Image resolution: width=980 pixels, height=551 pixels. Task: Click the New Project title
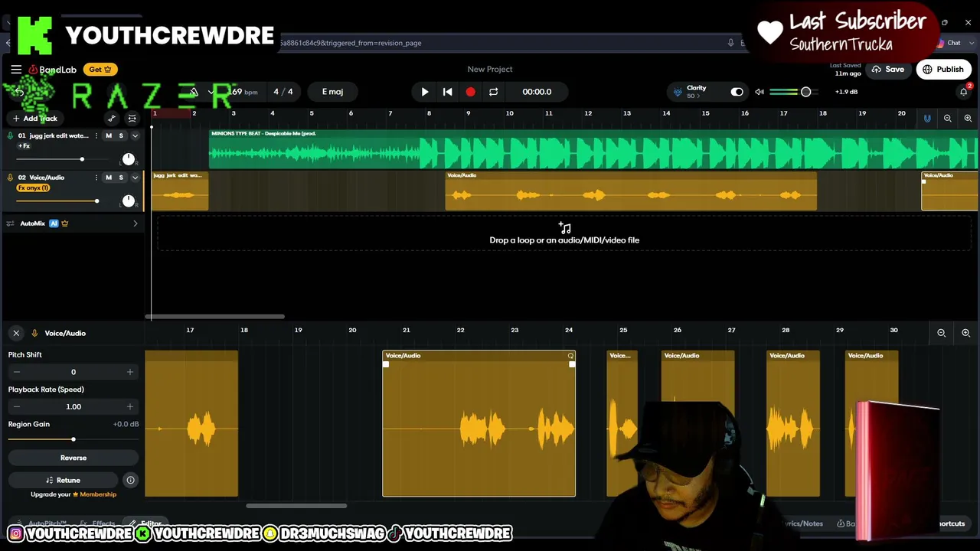[x=490, y=69]
